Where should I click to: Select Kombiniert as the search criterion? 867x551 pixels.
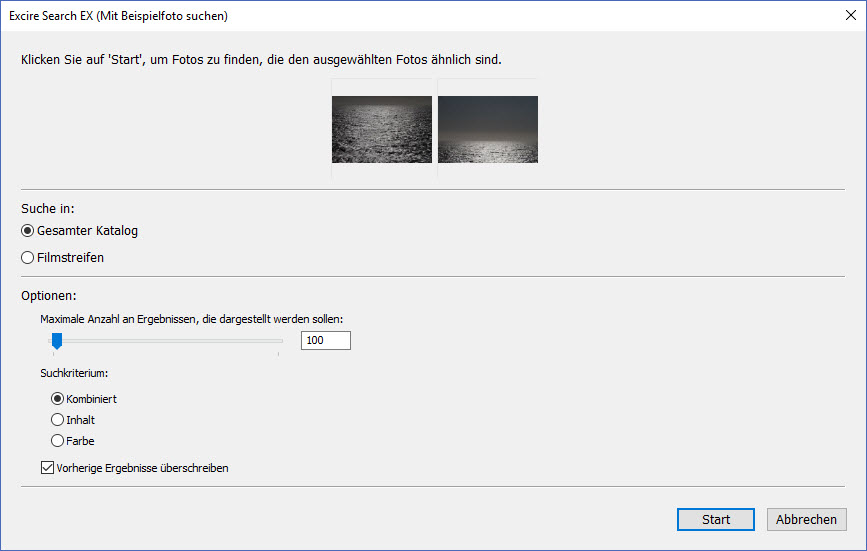57,399
